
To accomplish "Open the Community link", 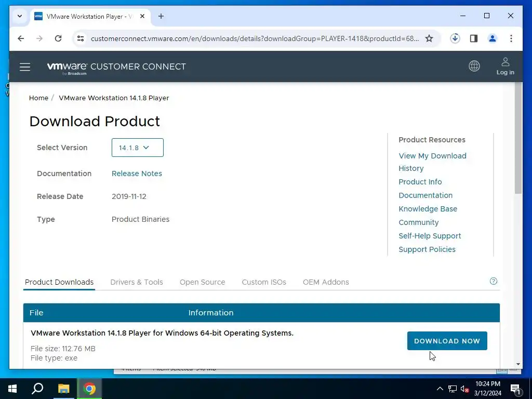I will click(x=418, y=222).
